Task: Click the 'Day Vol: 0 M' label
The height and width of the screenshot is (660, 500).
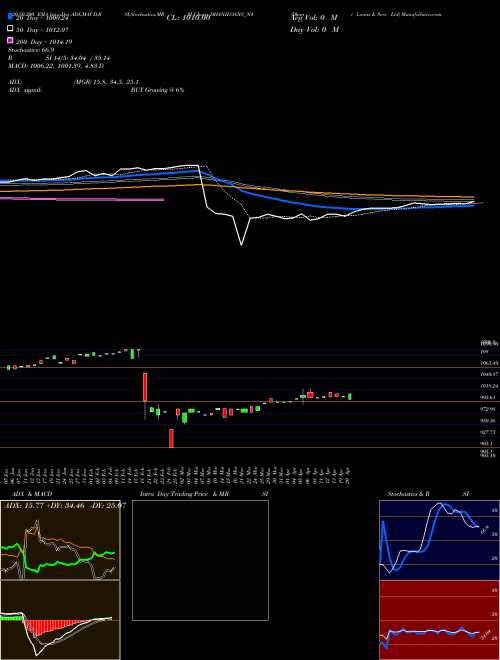Action: pos(314,30)
